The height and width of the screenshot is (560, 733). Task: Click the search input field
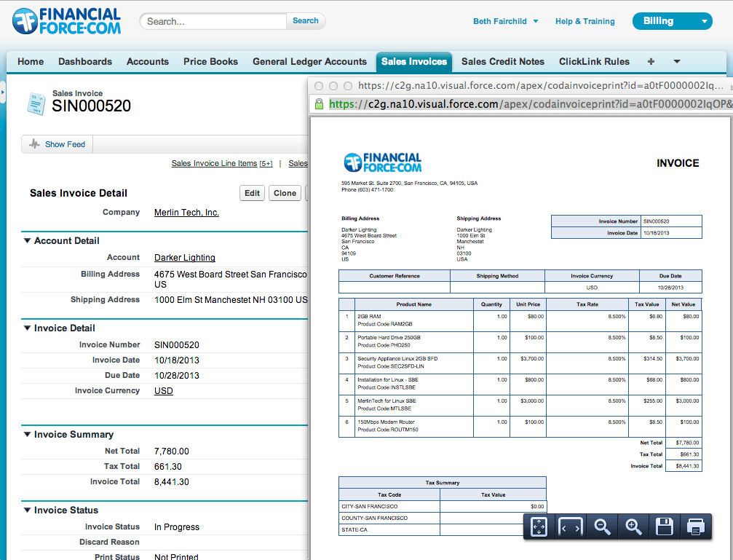(213, 21)
